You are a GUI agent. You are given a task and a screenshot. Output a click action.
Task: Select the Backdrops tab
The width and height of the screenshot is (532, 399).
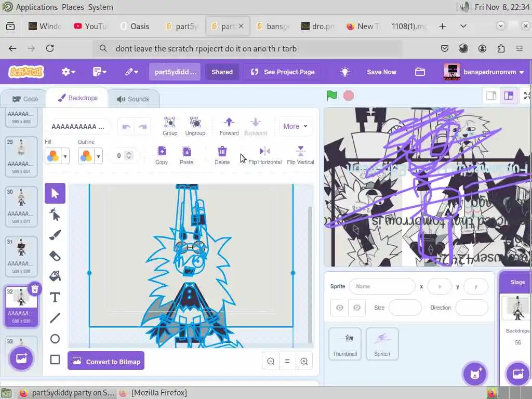coord(78,98)
